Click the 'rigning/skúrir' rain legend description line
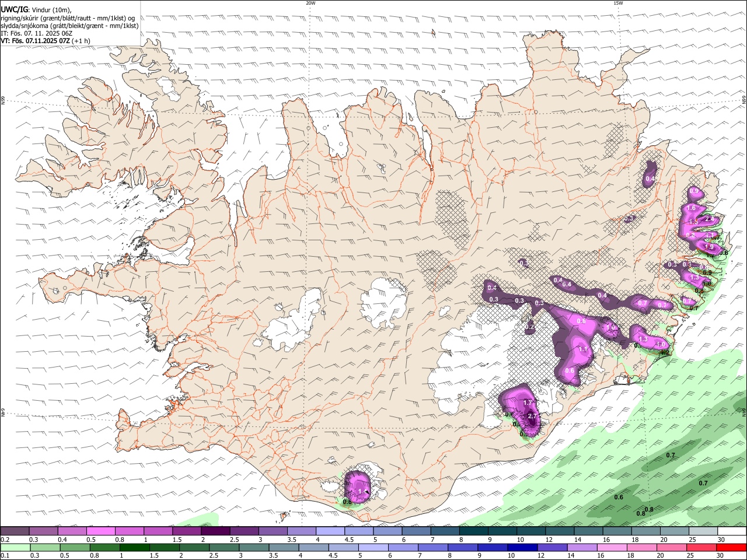 point(68,18)
